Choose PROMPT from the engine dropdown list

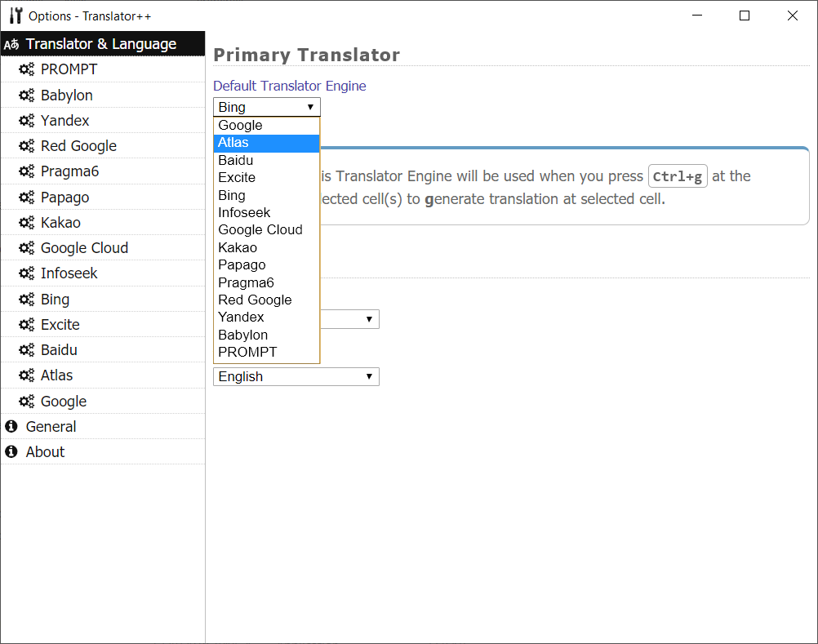point(267,352)
